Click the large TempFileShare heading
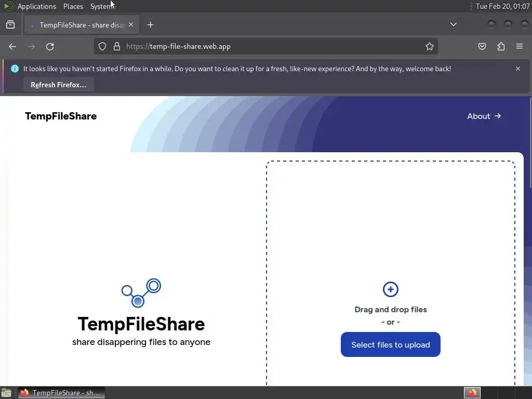Screen dimensions: 532x399 (141, 324)
